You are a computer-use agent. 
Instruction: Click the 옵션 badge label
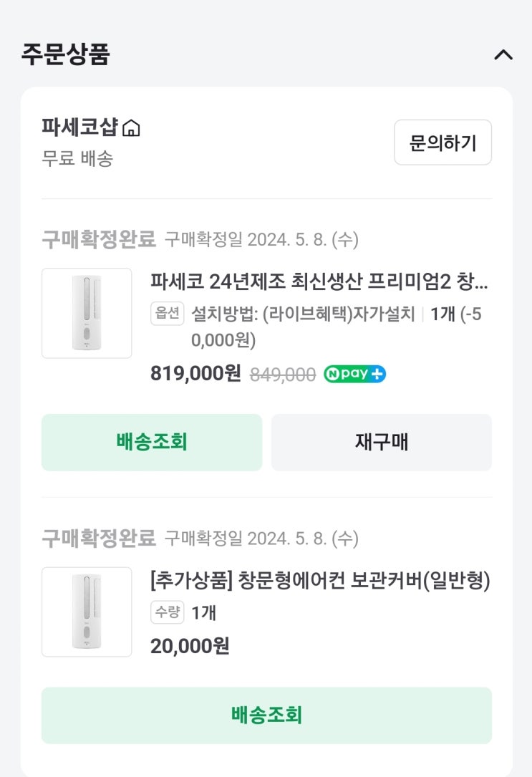(x=168, y=314)
